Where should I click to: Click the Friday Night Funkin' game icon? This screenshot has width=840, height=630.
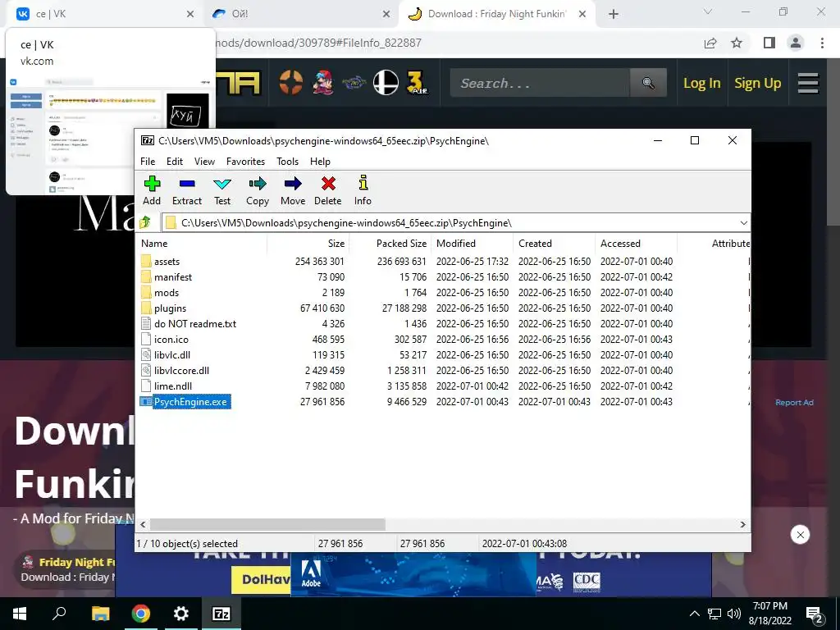322,83
